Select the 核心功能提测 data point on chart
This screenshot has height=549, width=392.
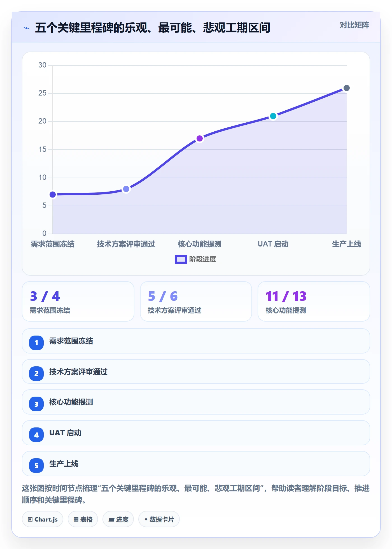[x=200, y=138]
